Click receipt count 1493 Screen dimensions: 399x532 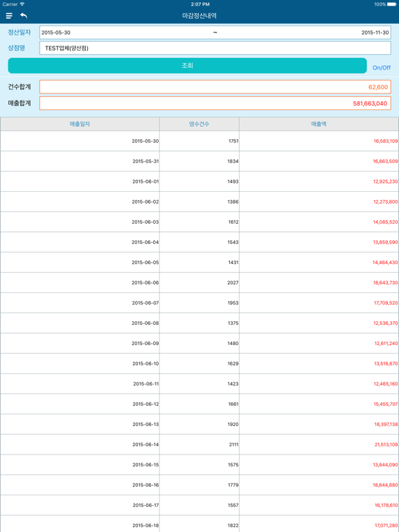click(233, 181)
